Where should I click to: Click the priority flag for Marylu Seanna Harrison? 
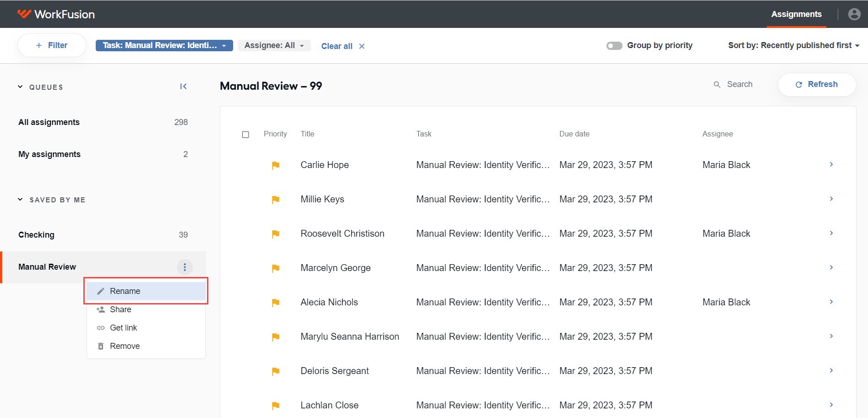275,337
